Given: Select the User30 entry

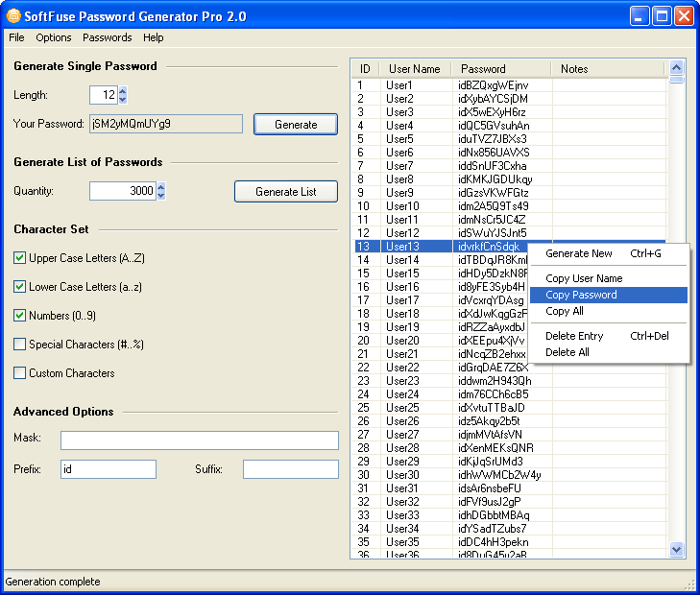Looking at the screenshot, I should click(509, 475).
